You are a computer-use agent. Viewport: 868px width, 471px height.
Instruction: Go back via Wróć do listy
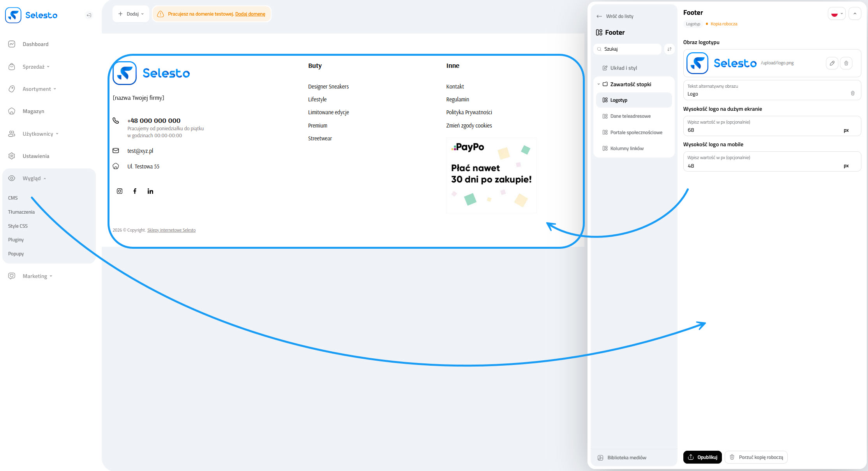click(x=615, y=16)
